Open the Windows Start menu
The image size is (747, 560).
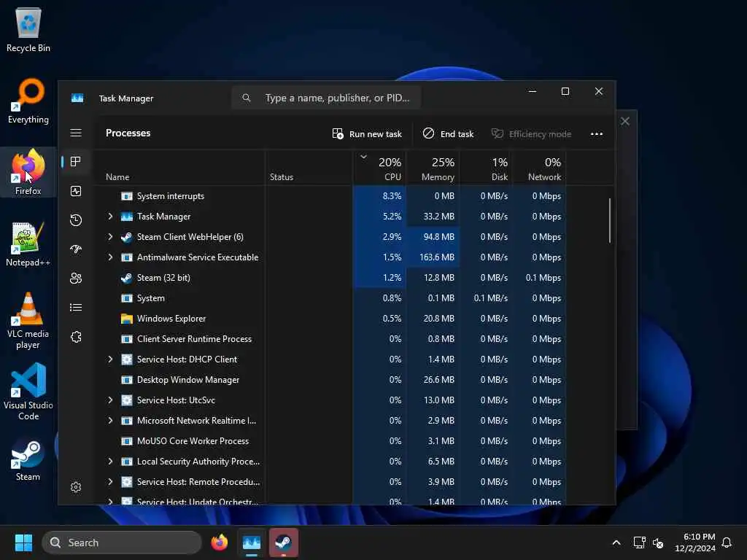coord(23,542)
